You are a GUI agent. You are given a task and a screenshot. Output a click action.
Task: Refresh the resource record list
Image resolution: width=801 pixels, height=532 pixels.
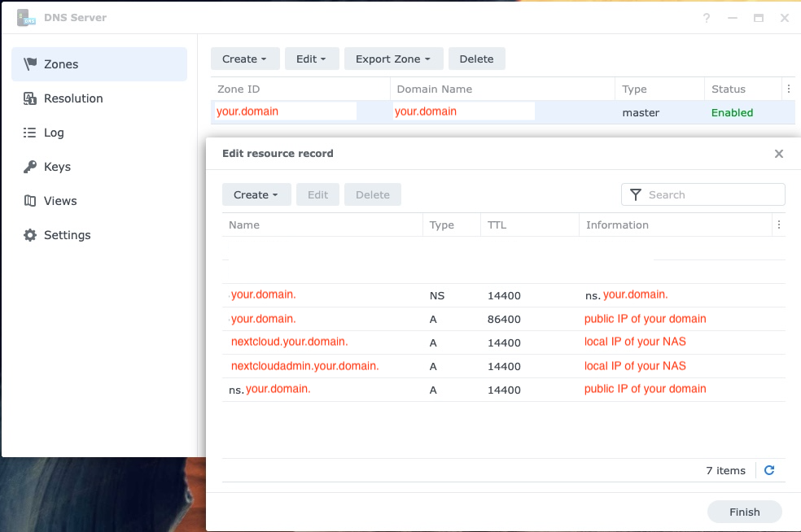[x=768, y=470]
